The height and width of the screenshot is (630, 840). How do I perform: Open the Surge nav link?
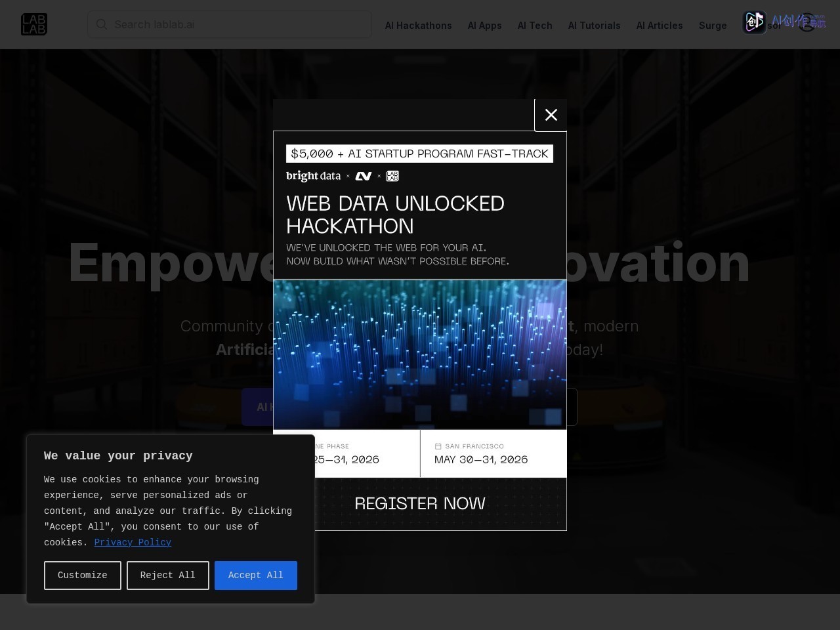pos(713,26)
